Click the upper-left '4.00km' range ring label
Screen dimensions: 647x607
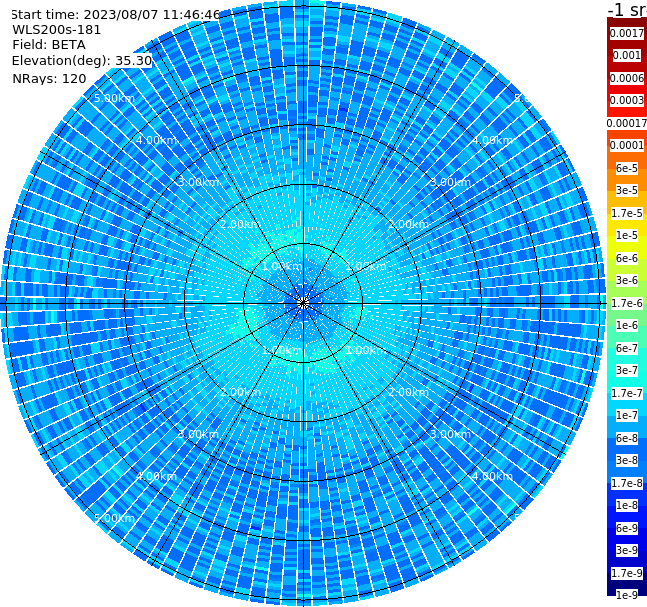(156, 140)
